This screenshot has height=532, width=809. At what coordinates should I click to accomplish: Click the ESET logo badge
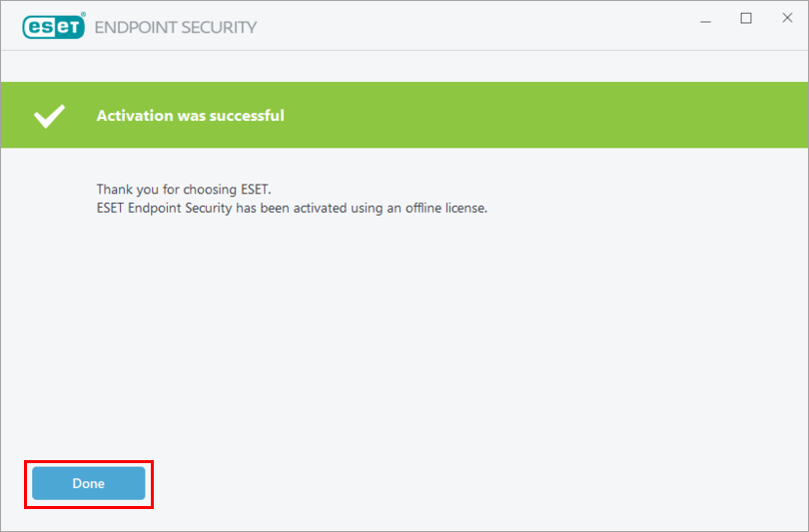click(53, 27)
